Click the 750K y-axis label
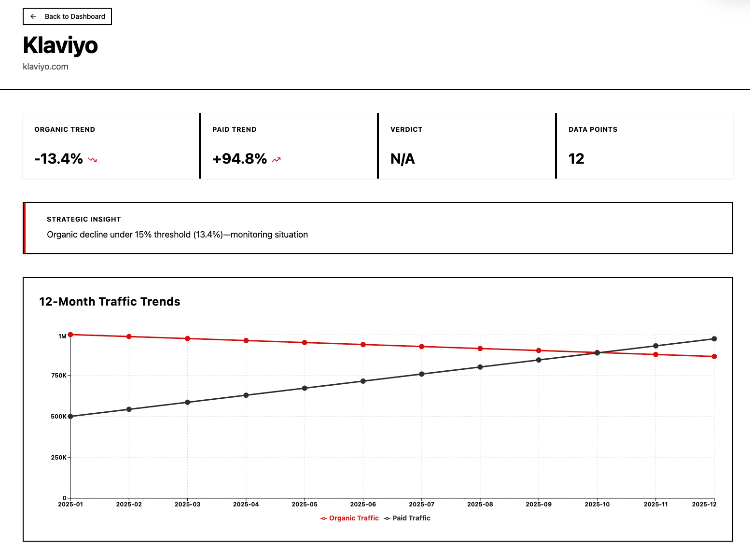The height and width of the screenshot is (560, 750). tap(59, 376)
